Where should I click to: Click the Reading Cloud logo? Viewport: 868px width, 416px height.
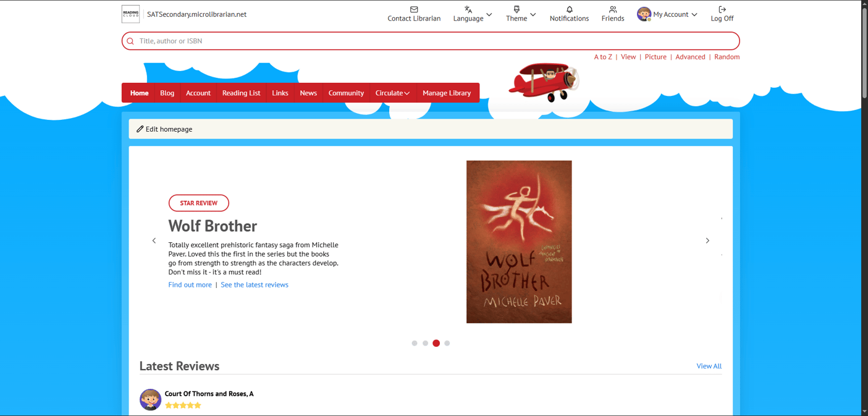(x=130, y=14)
